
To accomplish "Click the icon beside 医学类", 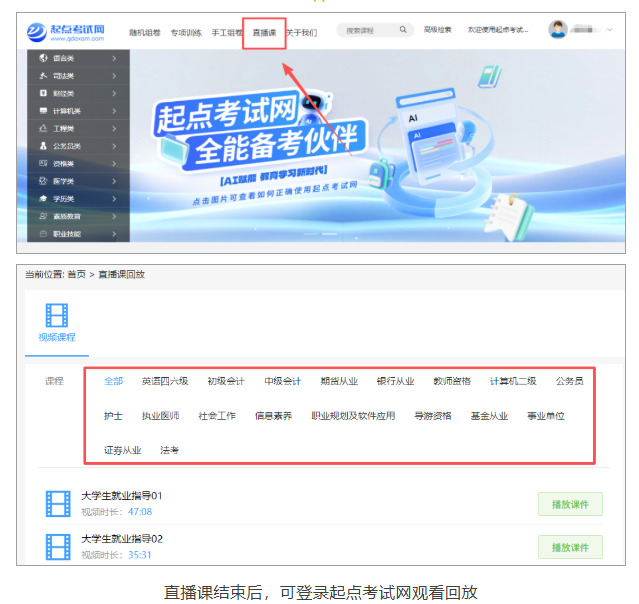I will pyautogui.click(x=43, y=181).
